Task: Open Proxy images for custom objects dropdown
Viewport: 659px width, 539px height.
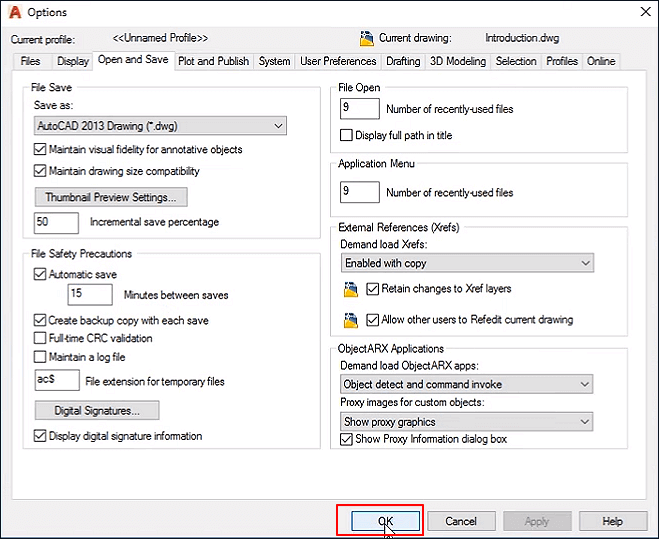Action: [466, 422]
